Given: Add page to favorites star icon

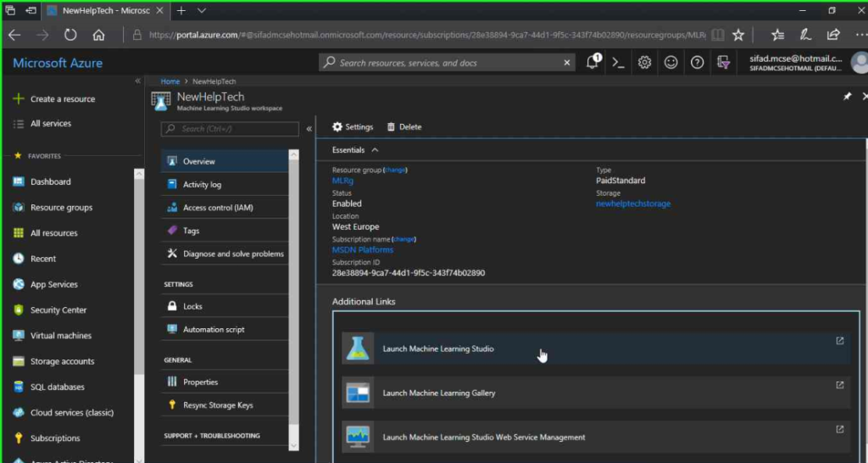Looking at the screenshot, I should click(x=738, y=35).
